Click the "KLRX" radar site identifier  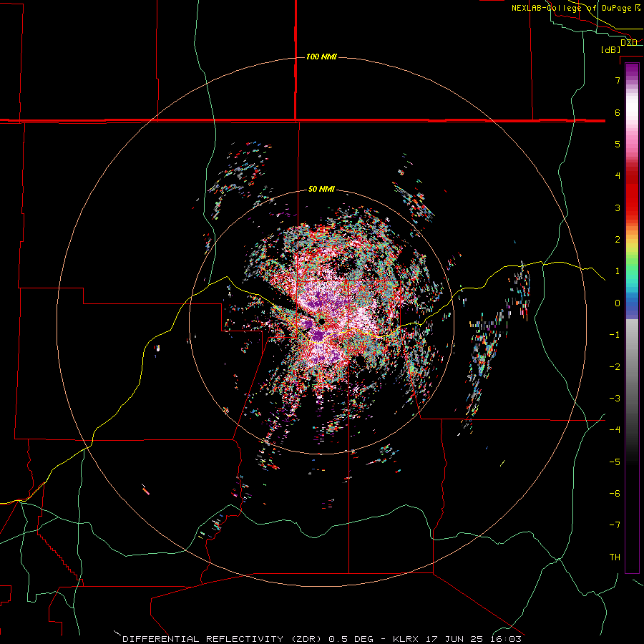(x=406, y=639)
